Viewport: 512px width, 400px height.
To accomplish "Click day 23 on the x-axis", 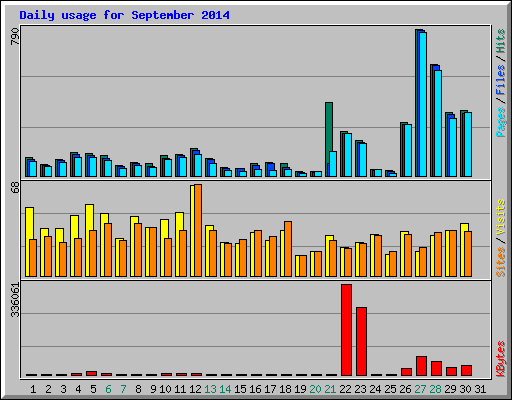I will pos(360,389).
